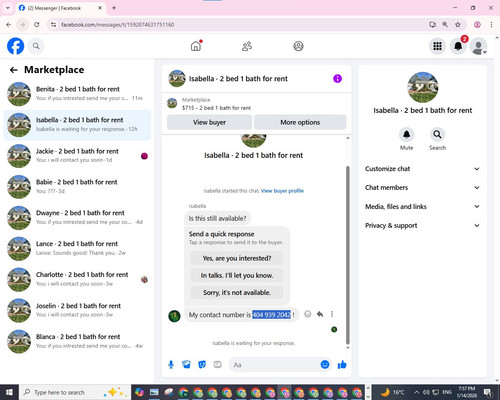500x400 pixels.
Task: Open the taskbar volume control
Action: point(426,392)
